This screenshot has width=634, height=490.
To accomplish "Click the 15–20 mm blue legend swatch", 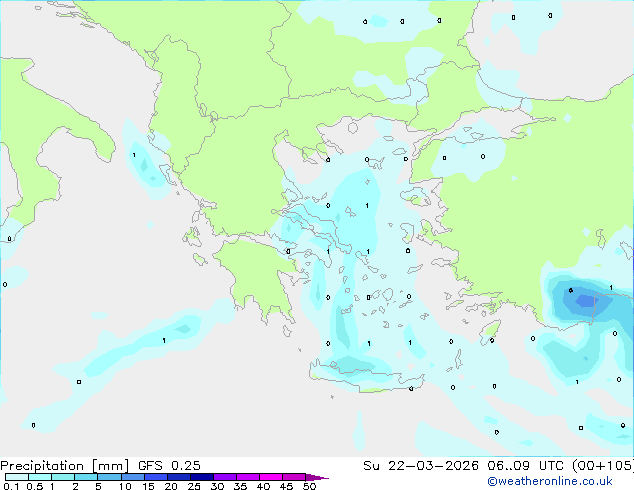I will [156, 477].
